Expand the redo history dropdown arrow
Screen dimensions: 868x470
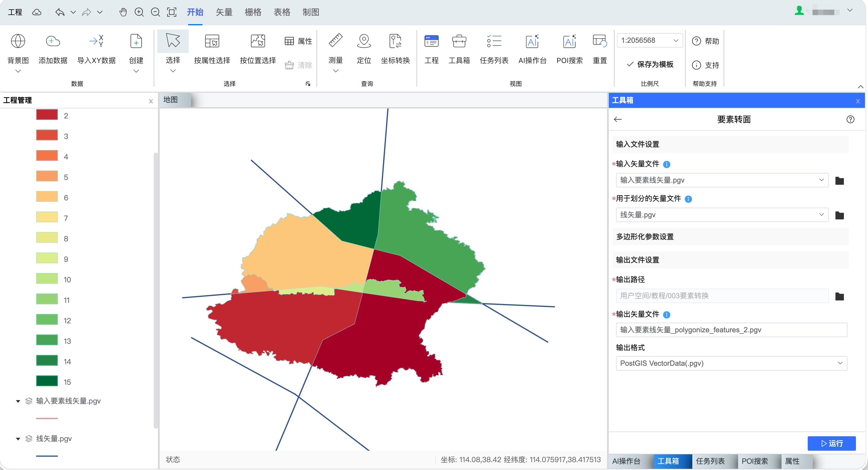pos(100,12)
